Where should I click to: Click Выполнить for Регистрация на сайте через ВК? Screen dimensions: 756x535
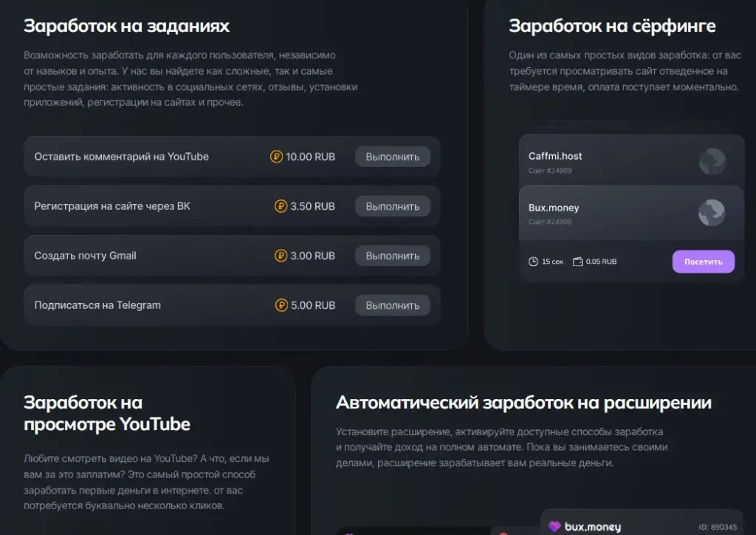393,206
